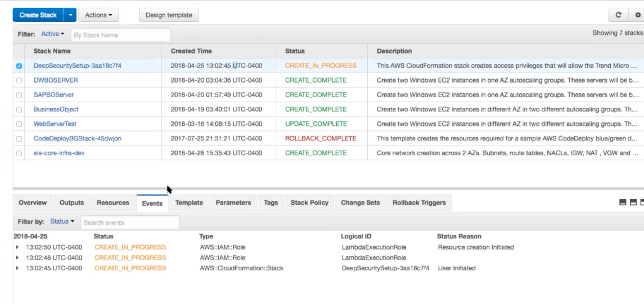Open the Create Stack dropdown arrow

point(70,15)
